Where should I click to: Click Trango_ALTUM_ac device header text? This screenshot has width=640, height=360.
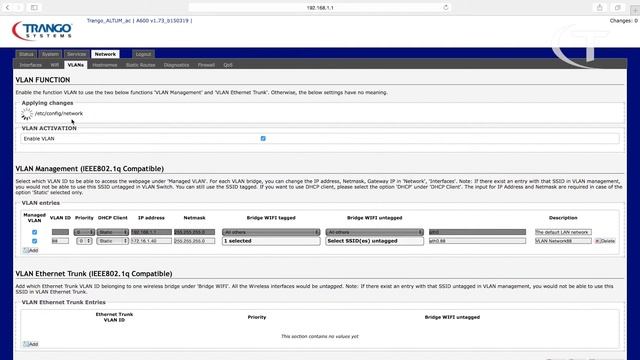139,20
